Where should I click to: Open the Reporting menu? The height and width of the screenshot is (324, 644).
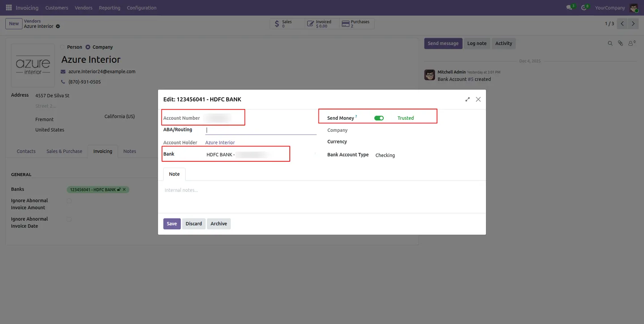pos(110,8)
